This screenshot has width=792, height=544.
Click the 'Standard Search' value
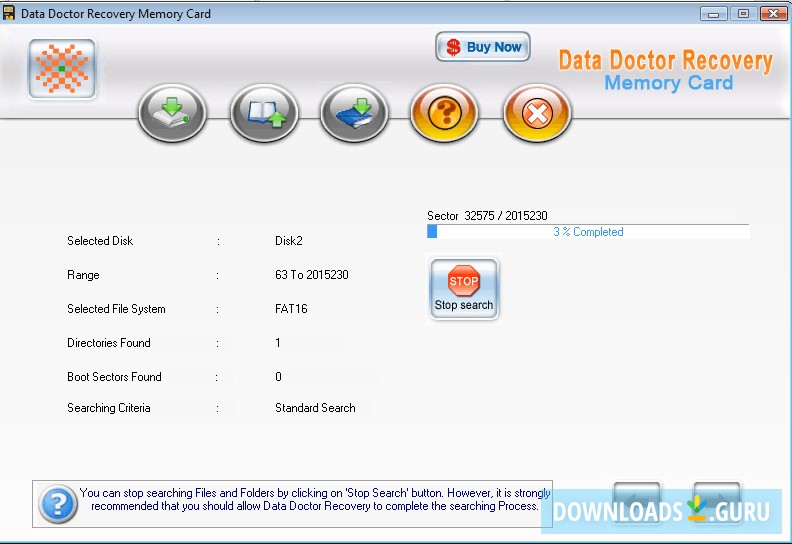[315, 408]
